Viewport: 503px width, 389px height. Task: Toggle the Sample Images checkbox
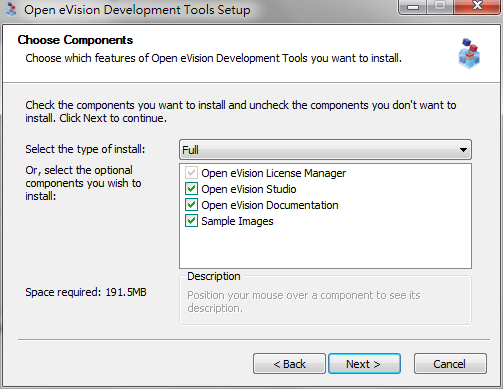click(x=191, y=221)
